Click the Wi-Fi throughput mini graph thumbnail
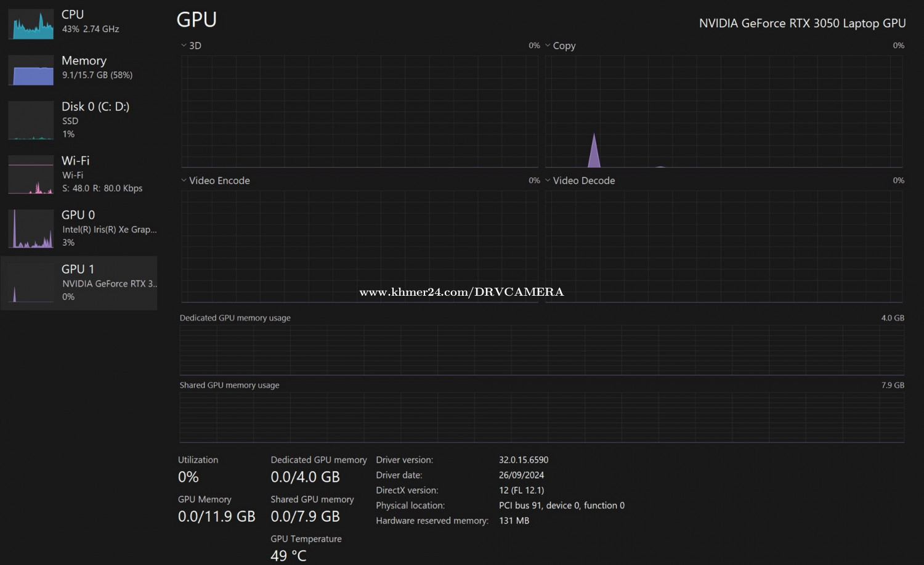Screen dimensions: 924x565 31,175
